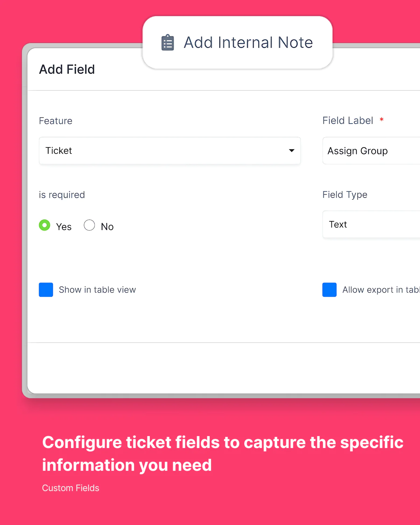Open the Ticket feature dropdown
This screenshot has height=525, width=420.
pyautogui.click(x=170, y=150)
